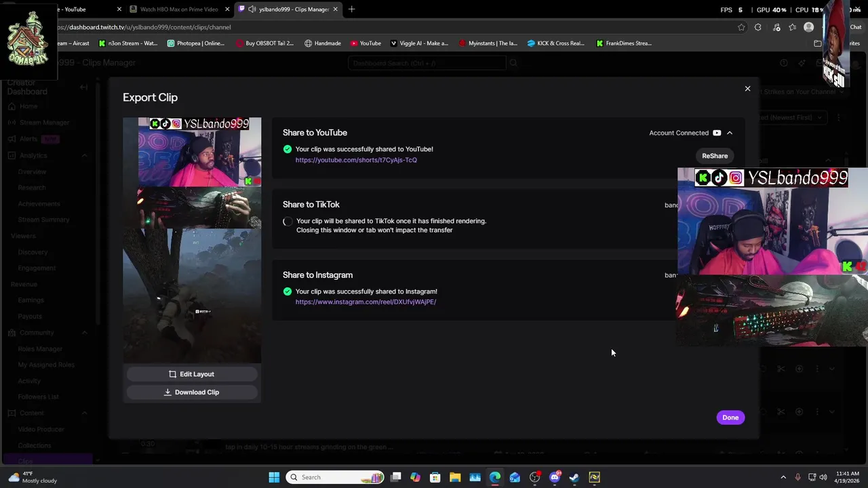Open the Buy OBSBOT Tail 2 bookmark
Screen dimensions: 868x488
[264, 43]
